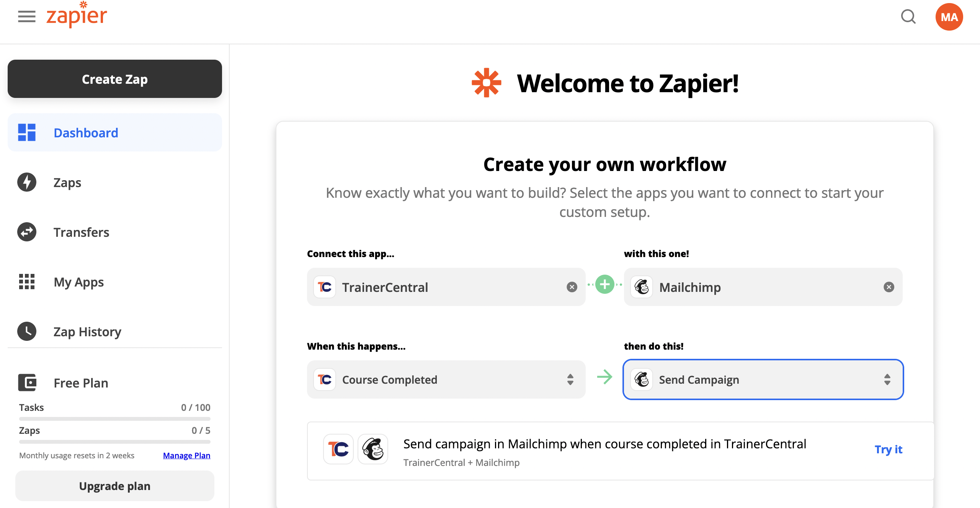This screenshot has height=508, width=980.
Task: Click the Transfers arrows icon
Action: 27,232
